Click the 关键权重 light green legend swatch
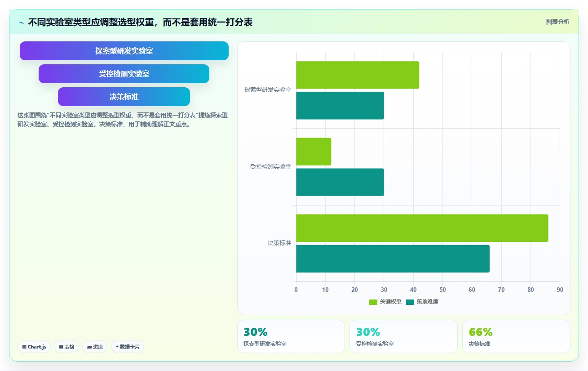Image resolution: width=588 pixels, height=371 pixels. [373, 302]
